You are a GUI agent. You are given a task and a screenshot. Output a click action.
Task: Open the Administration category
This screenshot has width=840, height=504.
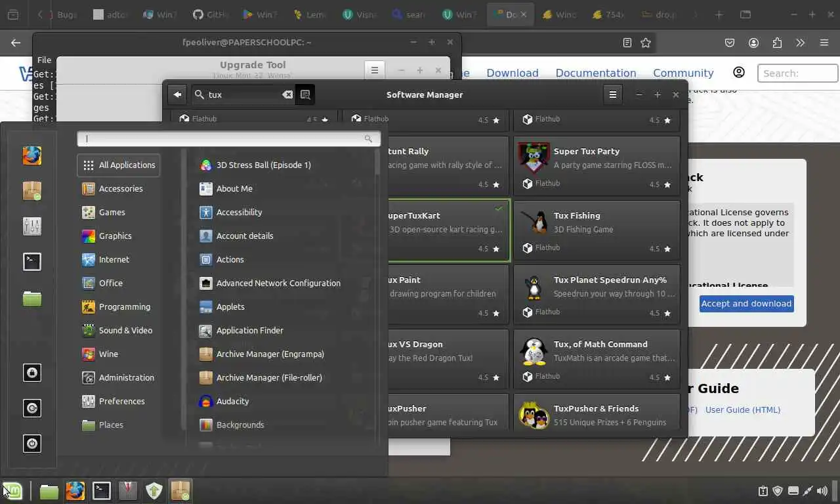coord(118,377)
